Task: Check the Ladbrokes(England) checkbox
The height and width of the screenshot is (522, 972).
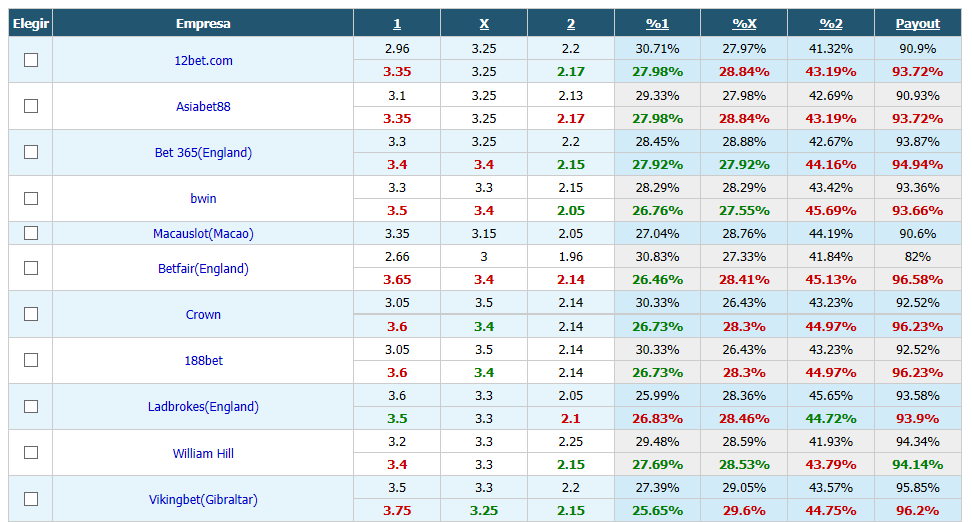Action: tap(31, 407)
